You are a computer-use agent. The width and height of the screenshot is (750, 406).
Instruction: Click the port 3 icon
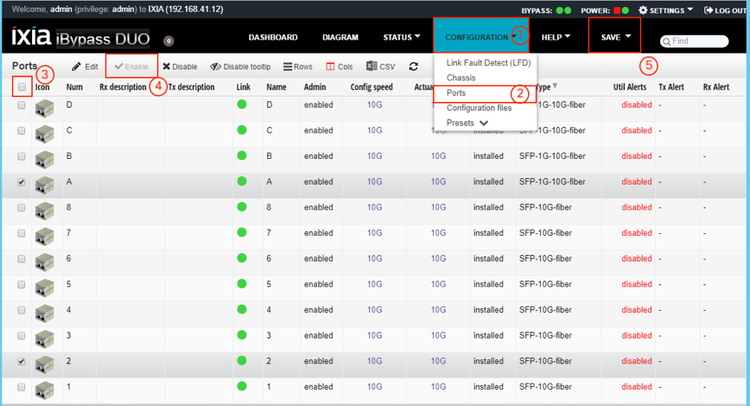[44, 339]
